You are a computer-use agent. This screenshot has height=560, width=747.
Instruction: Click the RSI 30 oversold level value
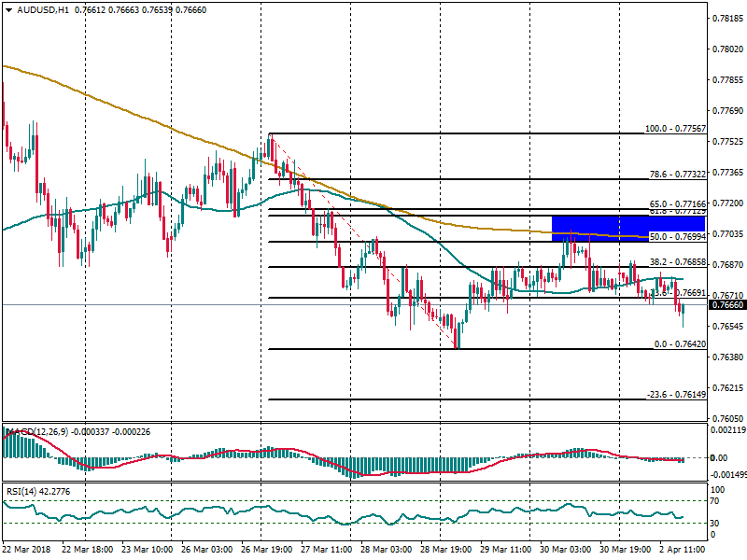(716, 522)
